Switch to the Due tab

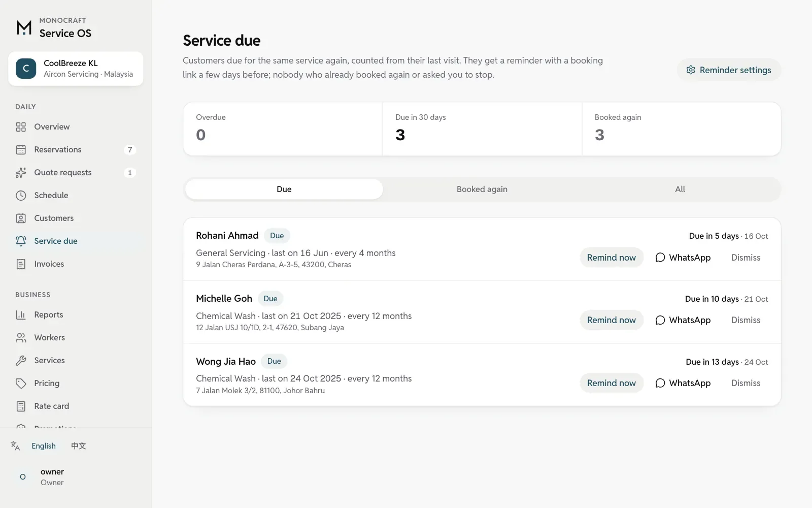click(284, 189)
